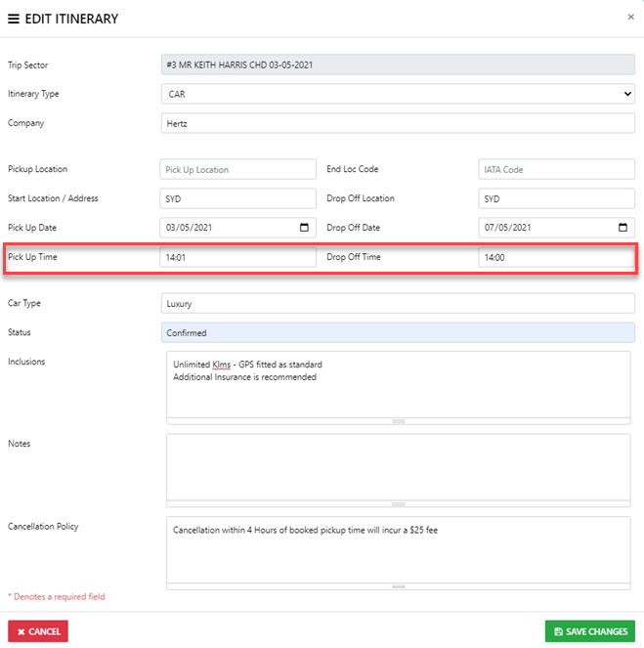Viewport: 644px width, 648px height.
Task: Click the Pickup Location input field
Action: (237, 169)
